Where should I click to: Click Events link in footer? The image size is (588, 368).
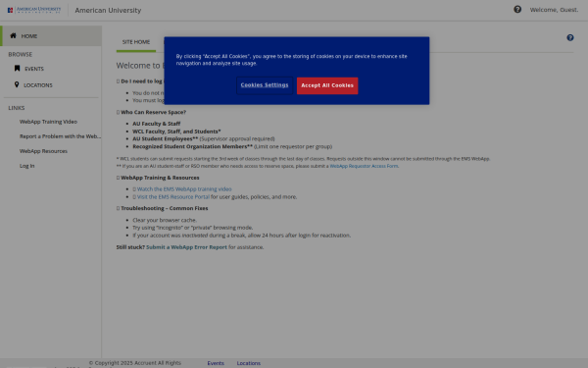click(216, 363)
